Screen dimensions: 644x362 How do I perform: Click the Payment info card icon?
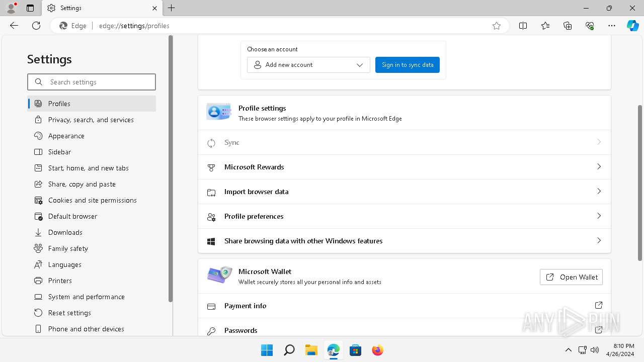[211, 306]
